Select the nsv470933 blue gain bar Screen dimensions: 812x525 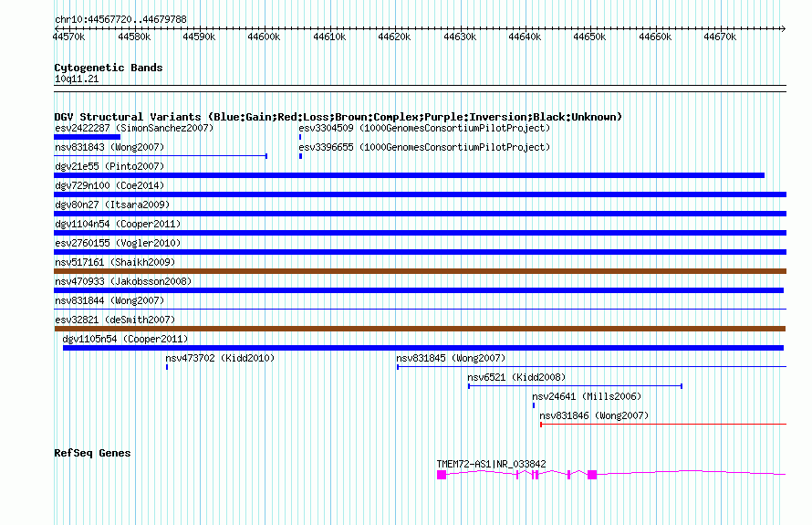click(419, 290)
